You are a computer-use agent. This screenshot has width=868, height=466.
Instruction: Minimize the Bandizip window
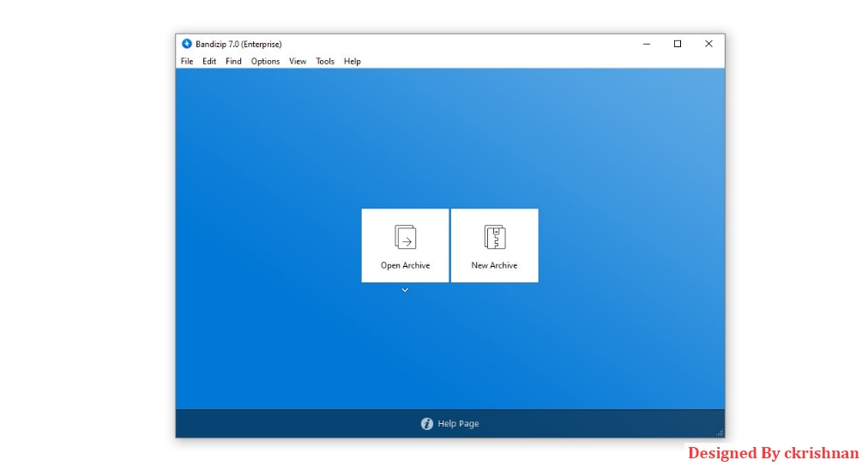[x=647, y=44]
